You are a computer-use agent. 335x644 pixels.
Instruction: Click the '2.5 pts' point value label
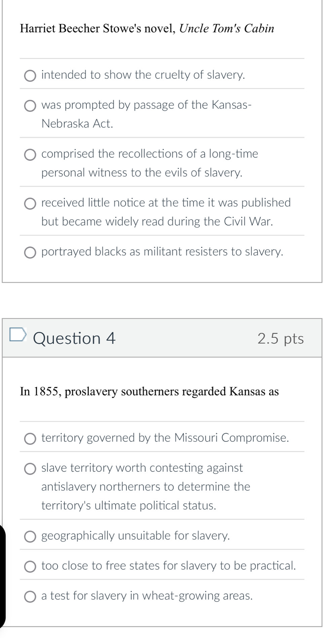(x=281, y=338)
